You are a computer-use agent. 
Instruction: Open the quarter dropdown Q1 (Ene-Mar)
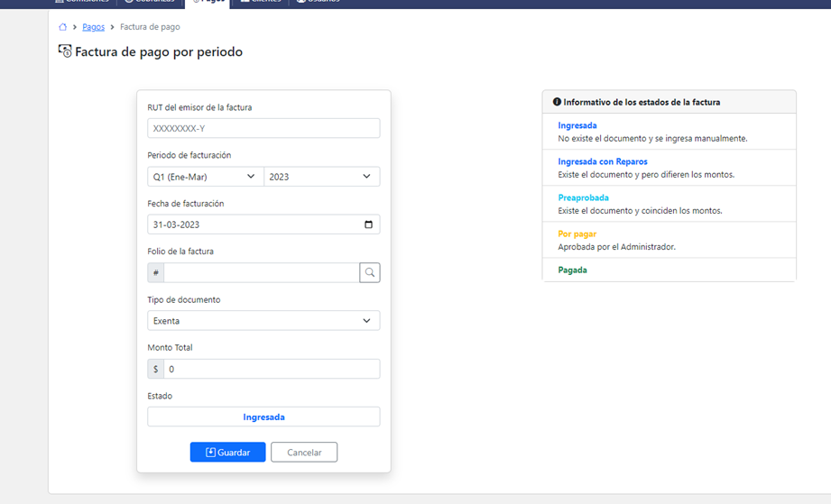pyautogui.click(x=205, y=177)
